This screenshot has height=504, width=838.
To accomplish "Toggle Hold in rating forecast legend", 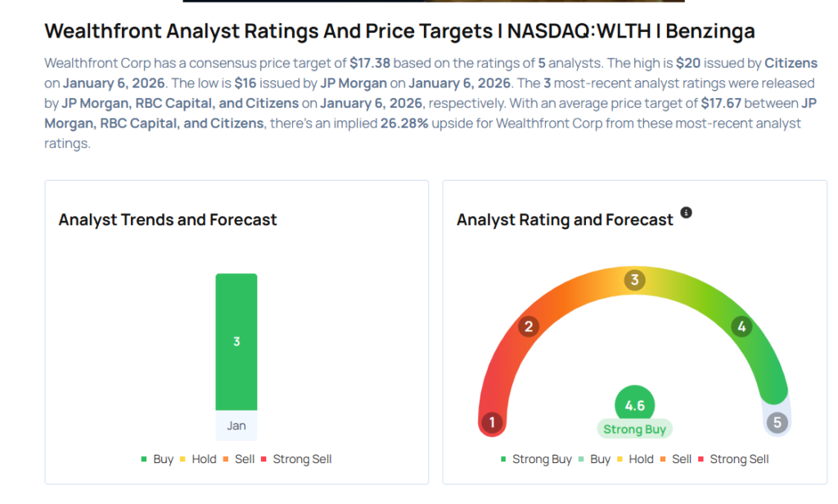I will click(635, 459).
